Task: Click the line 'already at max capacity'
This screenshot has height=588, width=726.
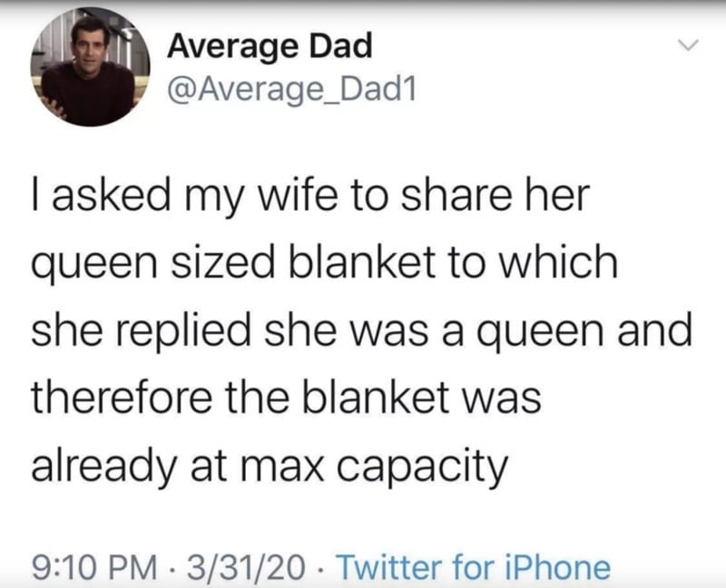Action: pyautogui.click(x=270, y=467)
